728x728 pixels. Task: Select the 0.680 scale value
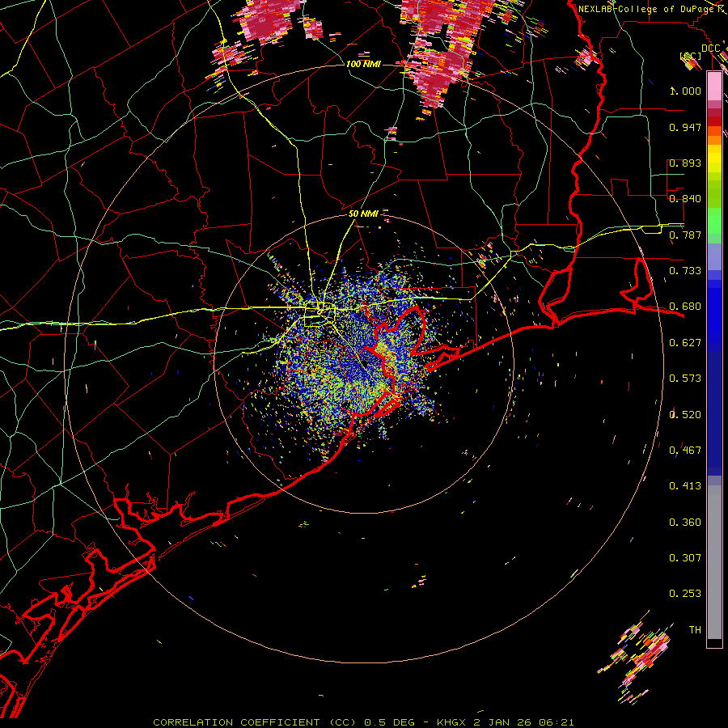[x=685, y=307]
